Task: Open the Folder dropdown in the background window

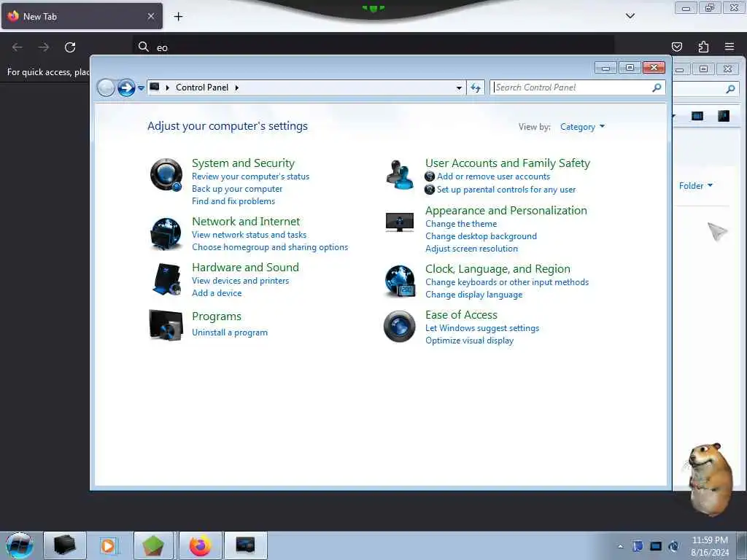Action: click(695, 186)
